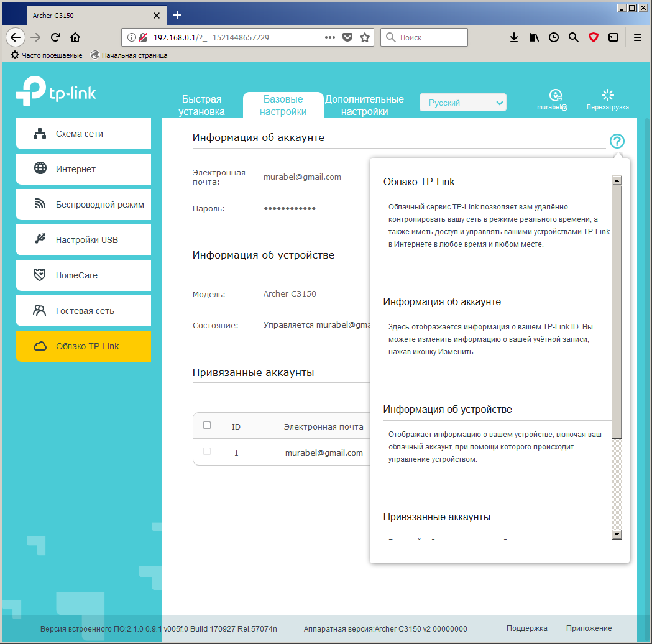This screenshot has height=644, width=652.
Task: Open the Downloads panel
Action: pos(514,37)
